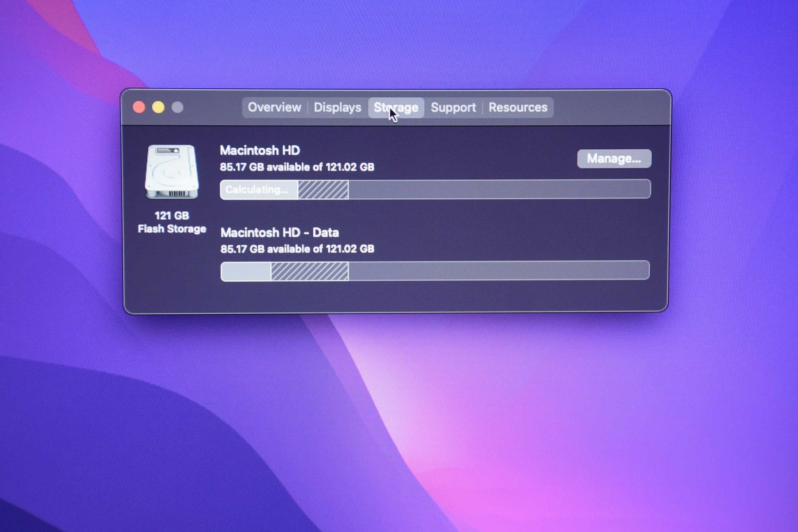The image size is (798, 532).
Task: Click Macintosh HD available space text
Action: (x=297, y=167)
